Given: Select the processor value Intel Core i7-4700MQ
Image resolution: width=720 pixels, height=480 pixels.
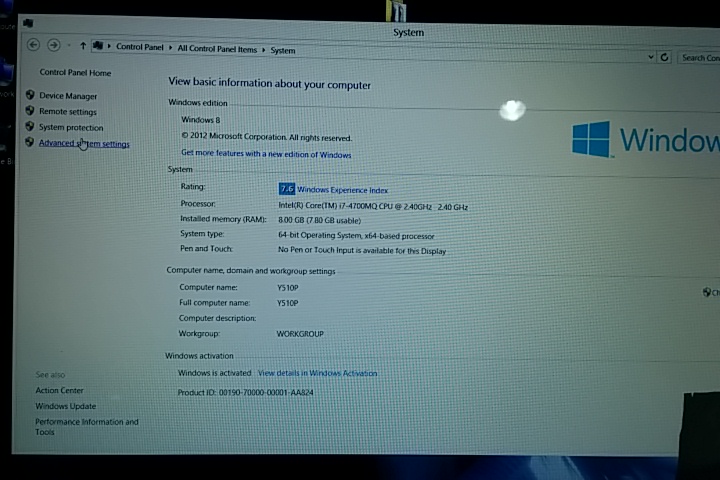Looking at the screenshot, I should [x=373, y=207].
